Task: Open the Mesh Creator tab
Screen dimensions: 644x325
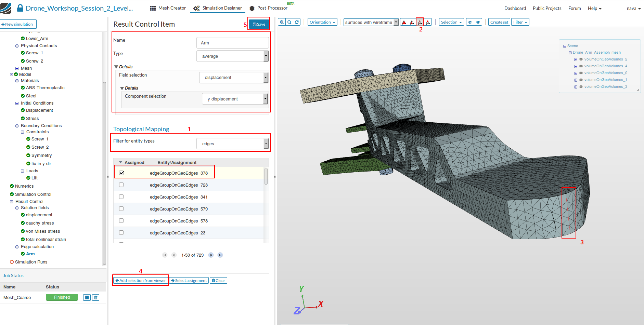Action: tap(168, 8)
